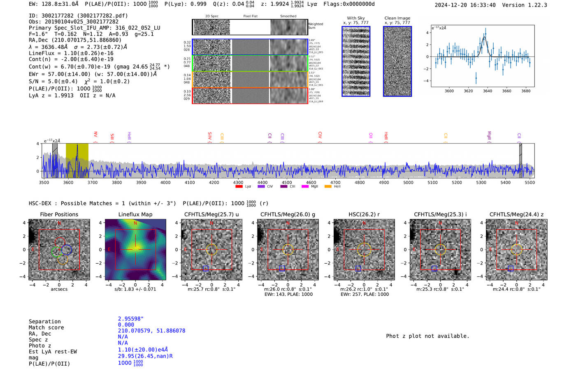
Task: Open the green-framed fiber Pixel Flat cutout
Action: pyautogui.click(x=250, y=63)
